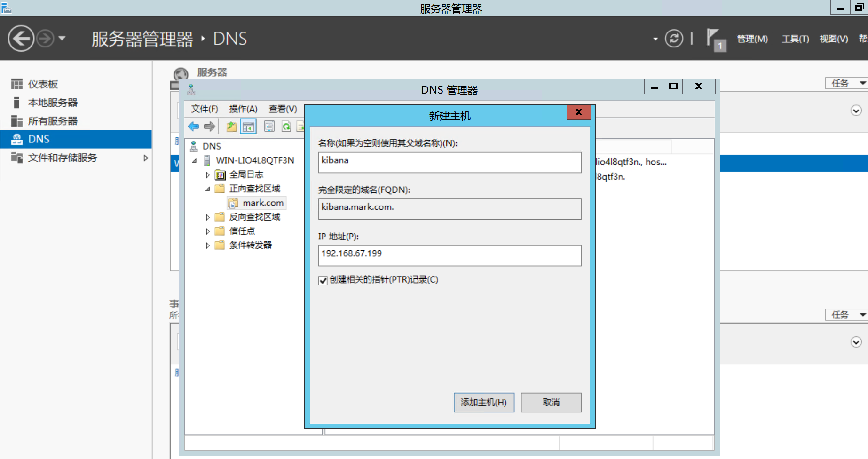Click the 取消 button
Viewport: 868px width, 459px height.
(x=551, y=403)
